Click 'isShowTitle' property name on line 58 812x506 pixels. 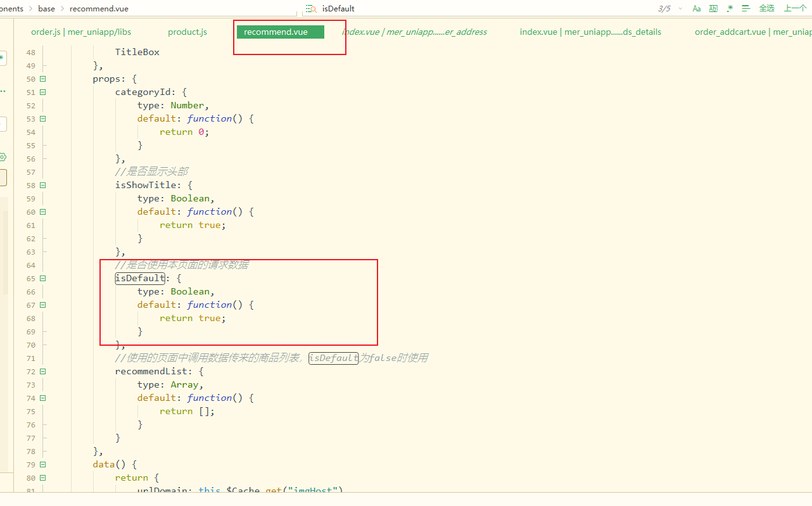coord(145,186)
